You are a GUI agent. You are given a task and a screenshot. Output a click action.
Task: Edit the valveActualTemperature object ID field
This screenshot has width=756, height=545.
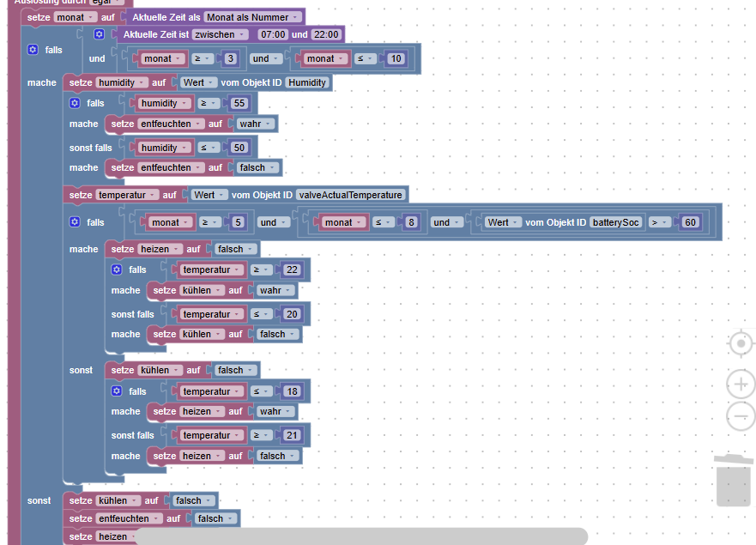tap(350, 195)
